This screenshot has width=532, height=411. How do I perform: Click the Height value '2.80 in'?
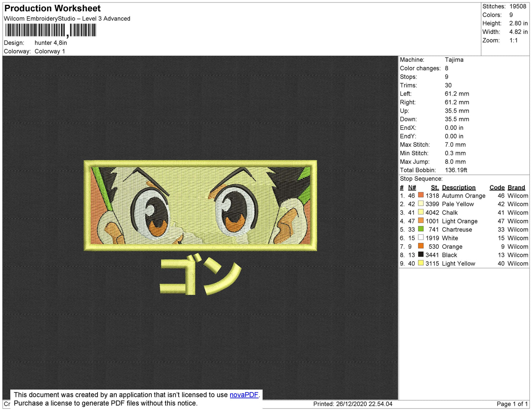pyautogui.click(x=518, y=23)
